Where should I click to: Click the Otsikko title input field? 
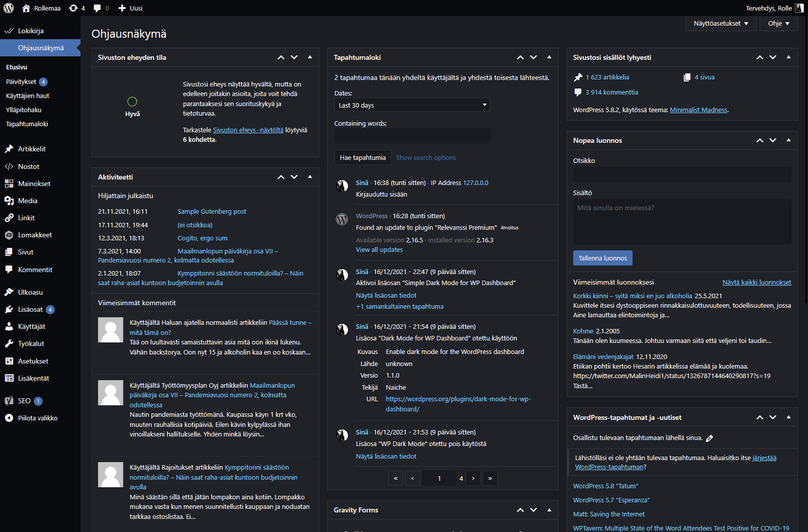(x=682, y=174)
